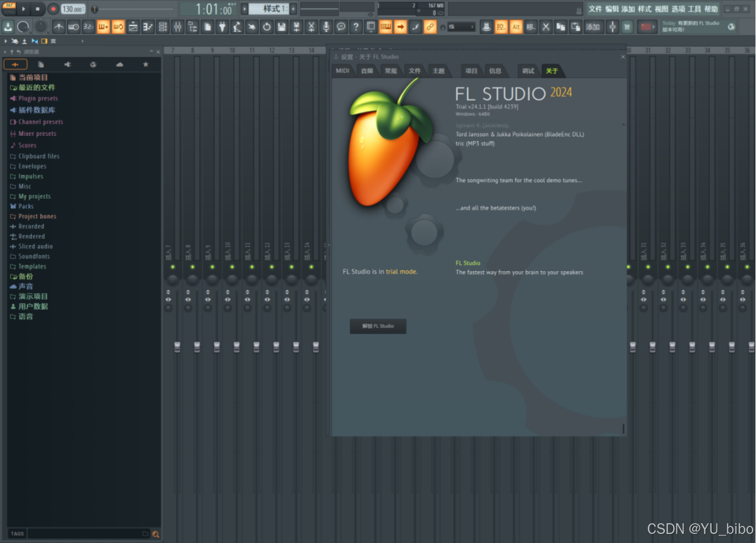This screenshot has width=756, height=543.
Task: Open the 文件 menu
Action: pyautogui.click(x=596, y=9)
